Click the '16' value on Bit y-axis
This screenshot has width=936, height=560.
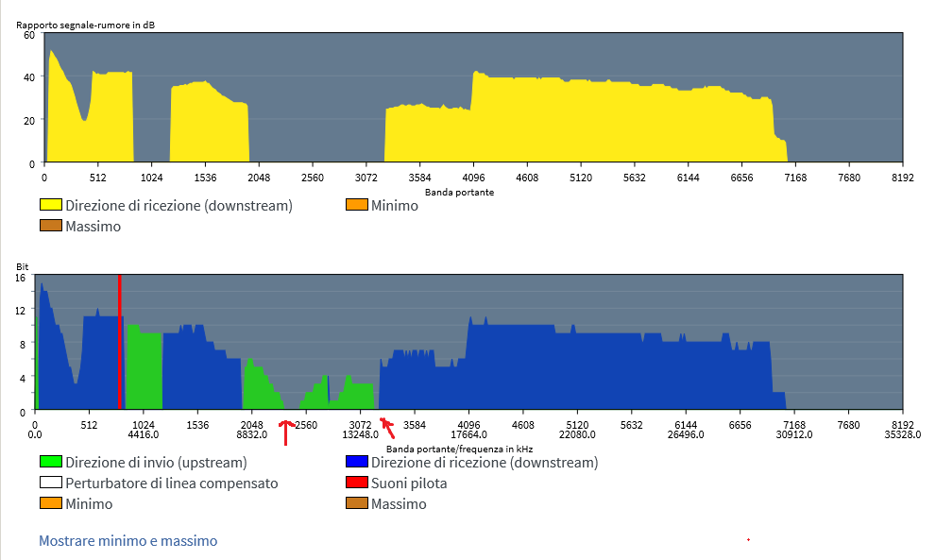tap(20, 278)
